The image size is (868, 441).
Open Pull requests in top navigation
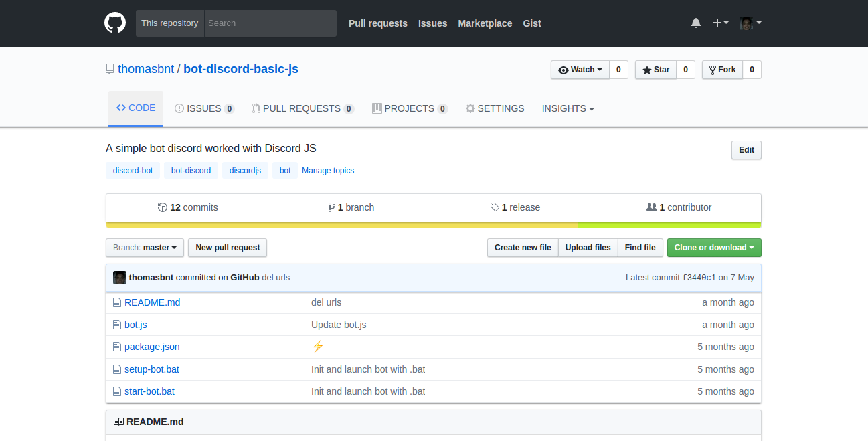coord(378,23)
